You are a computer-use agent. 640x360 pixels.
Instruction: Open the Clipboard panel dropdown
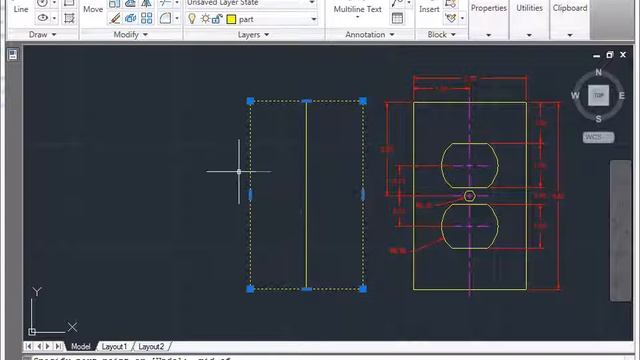click(570, 35)
